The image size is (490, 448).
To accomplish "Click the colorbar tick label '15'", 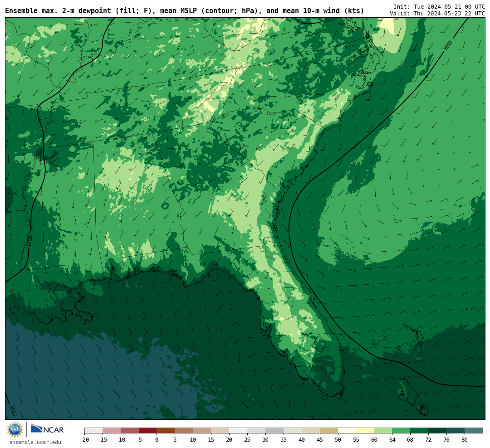I will 211,440.
